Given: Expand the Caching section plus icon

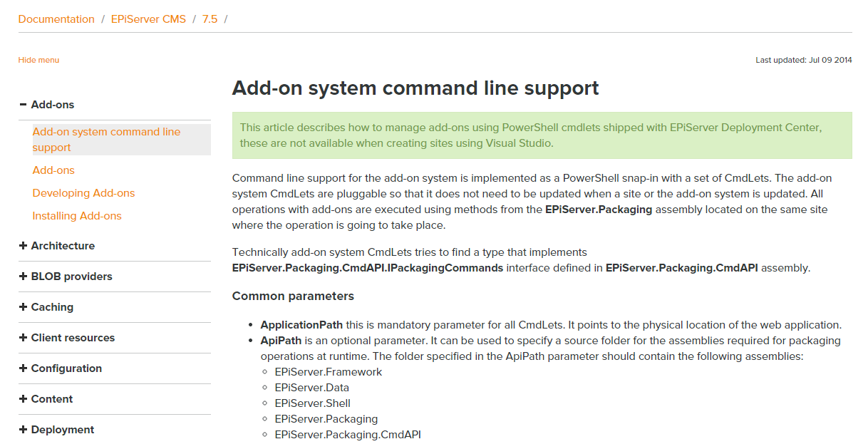Looking at the screenshot, I should 24,307.
